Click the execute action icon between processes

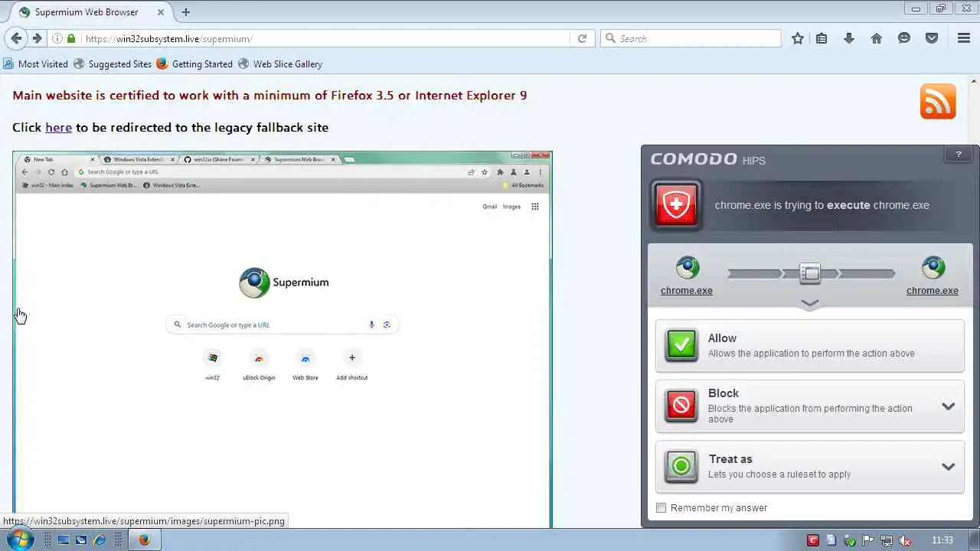tap(810, 273)
